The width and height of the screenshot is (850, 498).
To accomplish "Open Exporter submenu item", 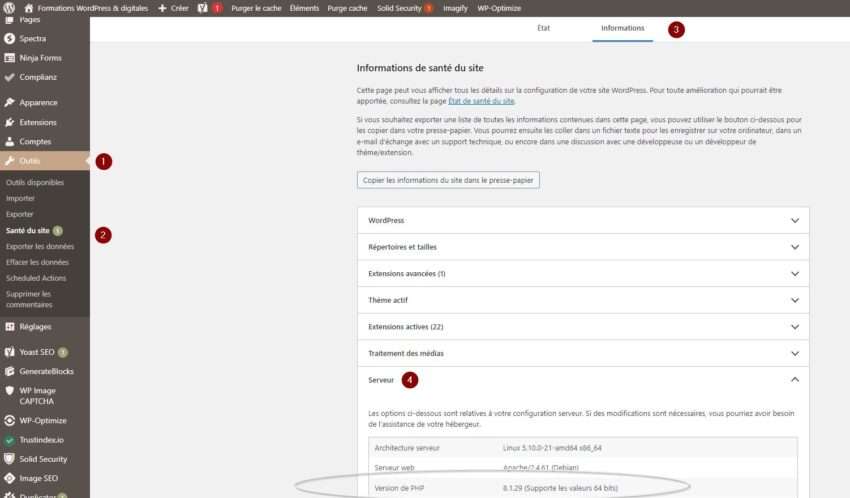I will tap(20, 214).
